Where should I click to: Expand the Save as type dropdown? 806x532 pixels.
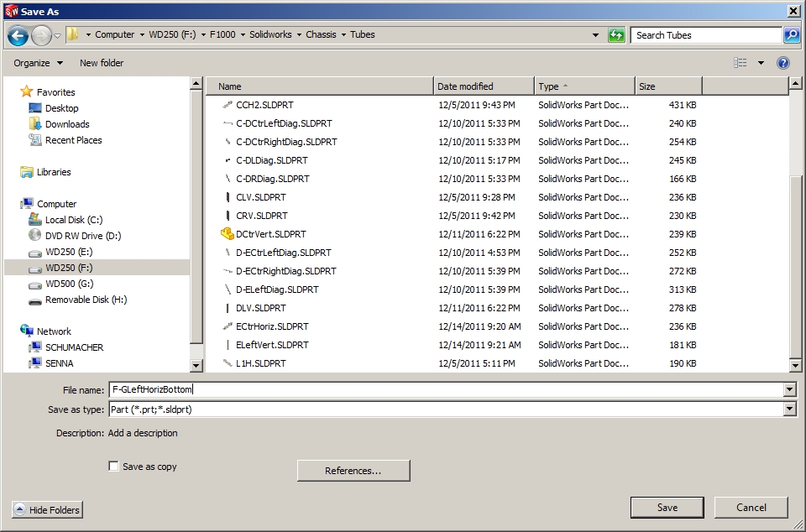click(789, 409)
